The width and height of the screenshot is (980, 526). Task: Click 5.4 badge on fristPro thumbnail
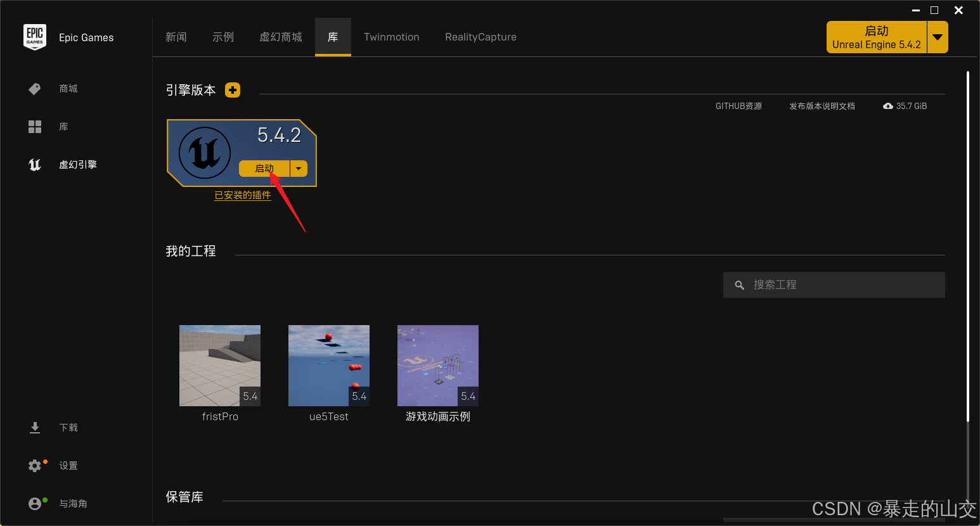click(250, 396)
